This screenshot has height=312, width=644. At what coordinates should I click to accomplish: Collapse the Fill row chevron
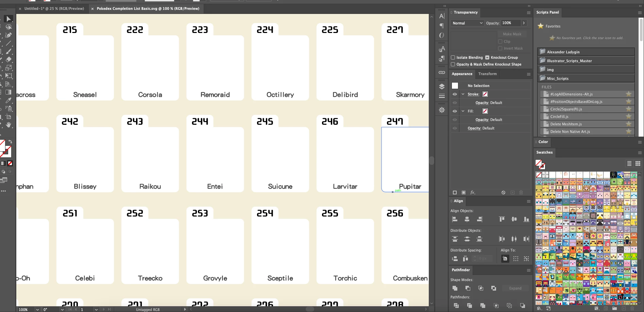tap(463, 111)
